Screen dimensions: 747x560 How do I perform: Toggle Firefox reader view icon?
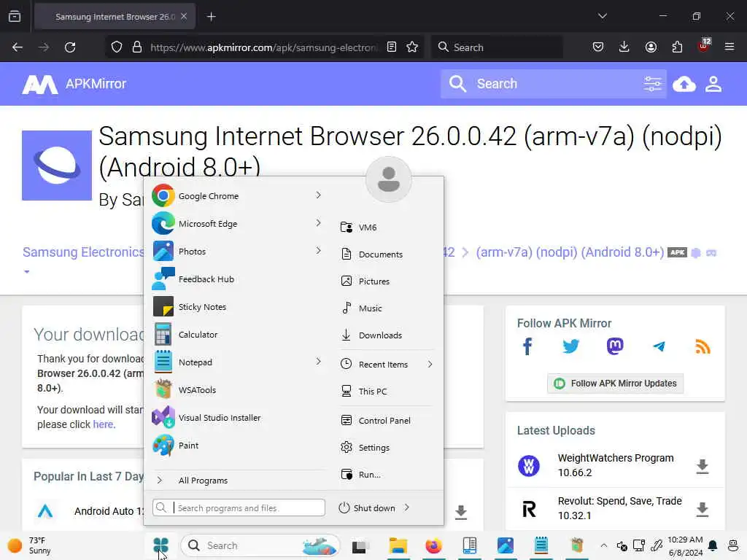coord(392,47)
